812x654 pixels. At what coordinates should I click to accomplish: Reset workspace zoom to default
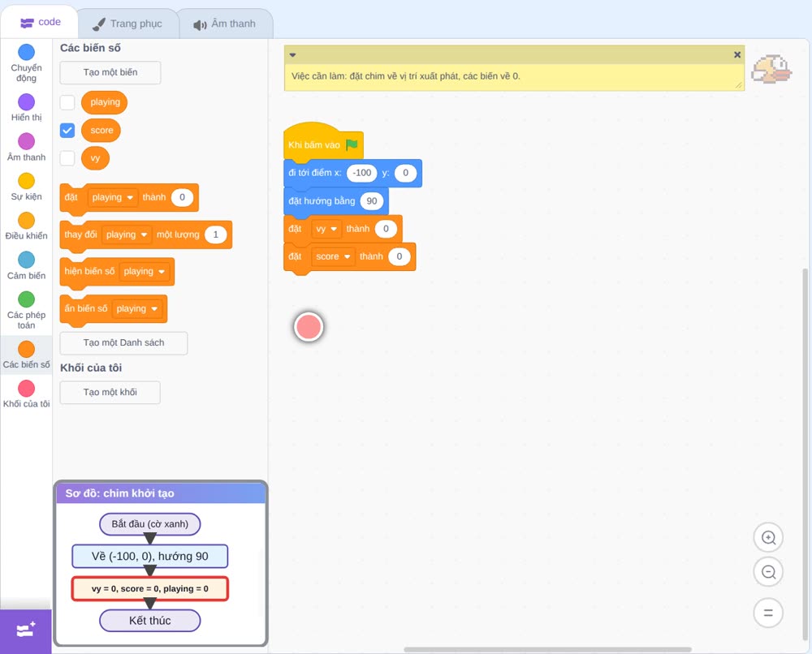point(768,613)
